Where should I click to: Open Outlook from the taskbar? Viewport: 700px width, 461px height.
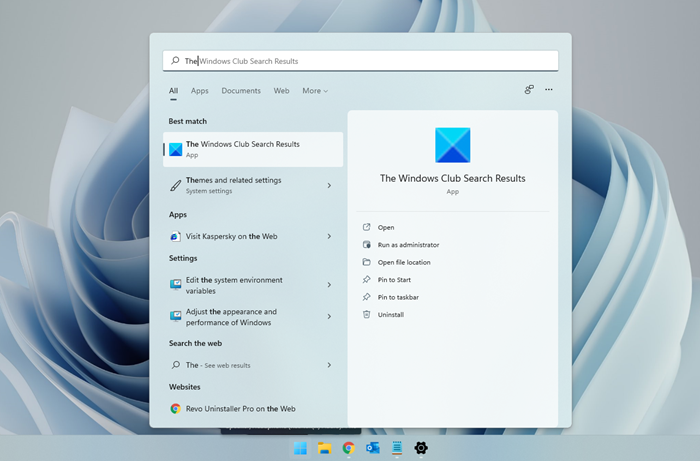tap(373, 448)
